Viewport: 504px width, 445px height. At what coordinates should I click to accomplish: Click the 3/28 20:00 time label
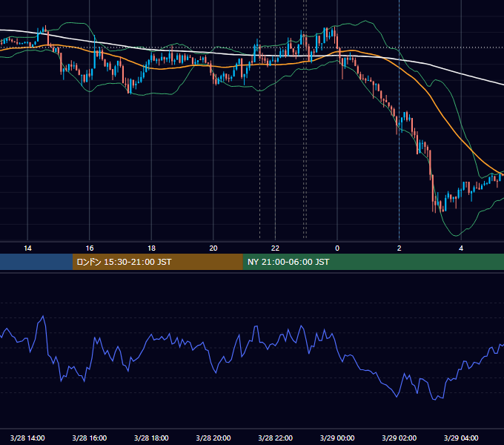pos(213,438)
